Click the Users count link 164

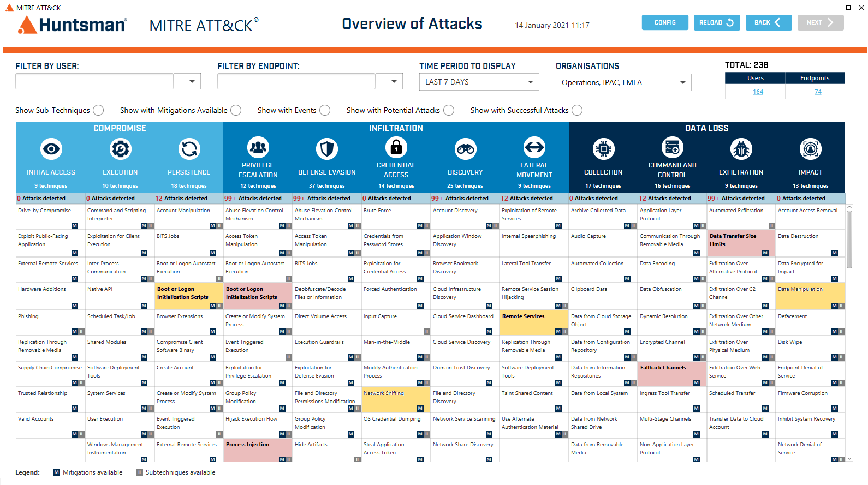(x=758, y=92)
